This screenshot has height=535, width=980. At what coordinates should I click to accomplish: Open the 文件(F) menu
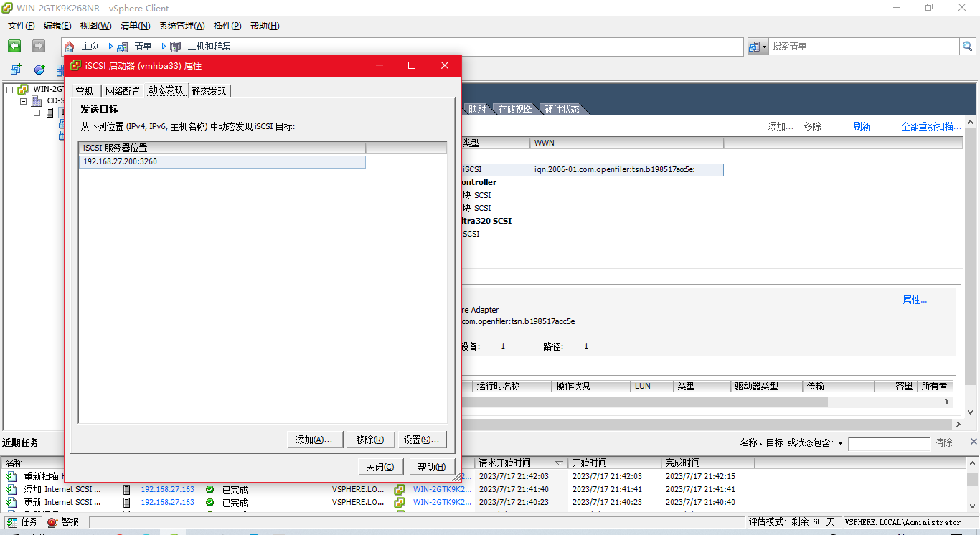pyautogui.click(x=22, y=26)
